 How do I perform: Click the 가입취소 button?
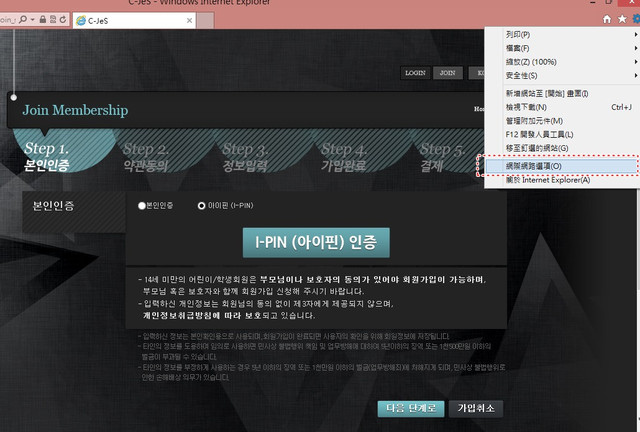tap(476, 408)
